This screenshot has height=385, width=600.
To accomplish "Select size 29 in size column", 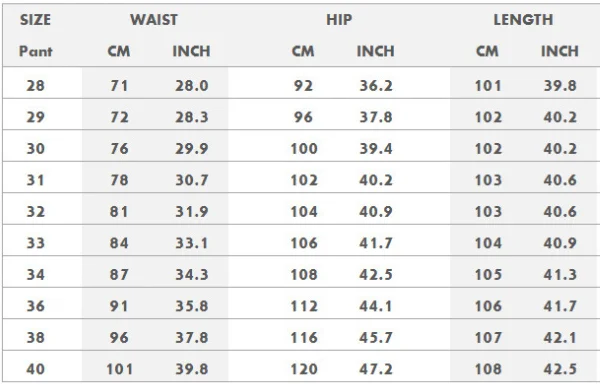I will pos(36,117).
